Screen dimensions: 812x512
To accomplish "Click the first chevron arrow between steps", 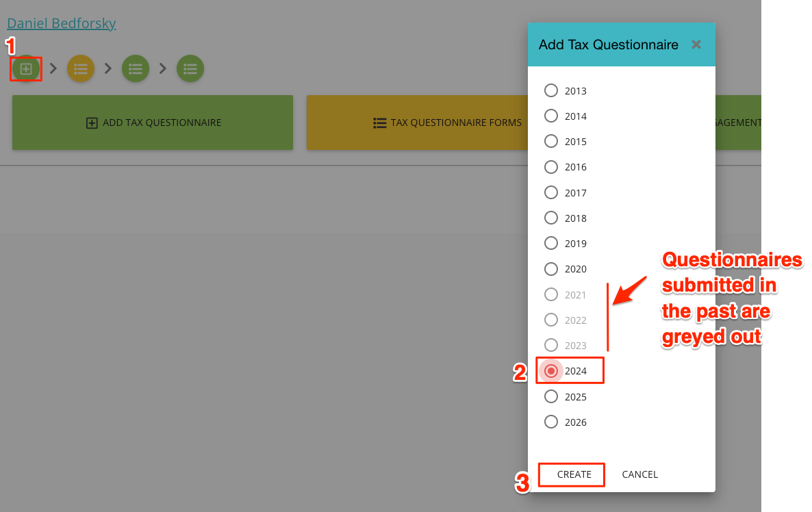I will 53,68.
